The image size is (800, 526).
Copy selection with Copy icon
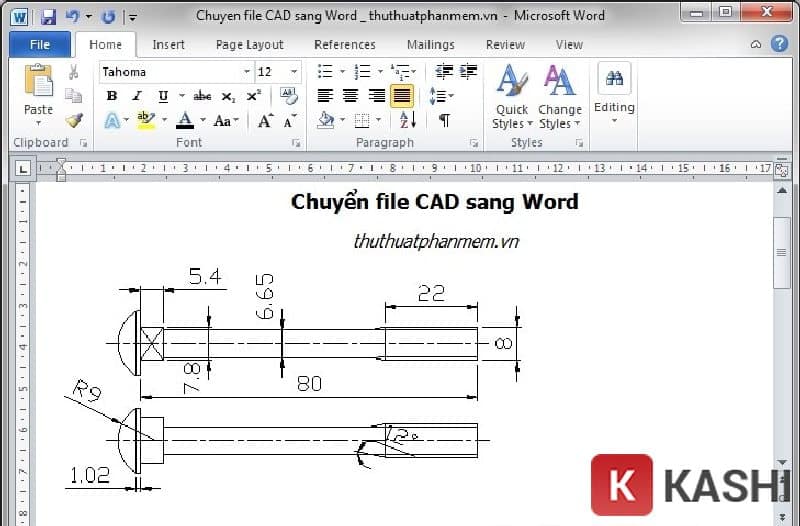(x=73, y=96)
